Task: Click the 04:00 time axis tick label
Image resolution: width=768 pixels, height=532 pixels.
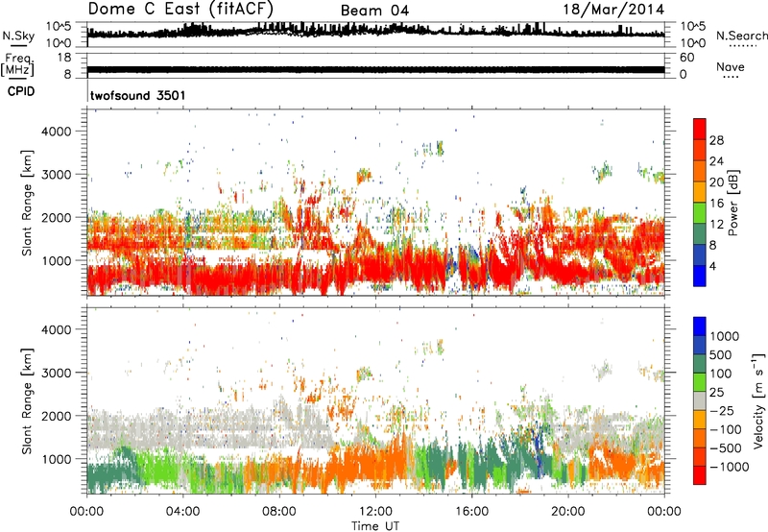Action: [x=182, y=512]
